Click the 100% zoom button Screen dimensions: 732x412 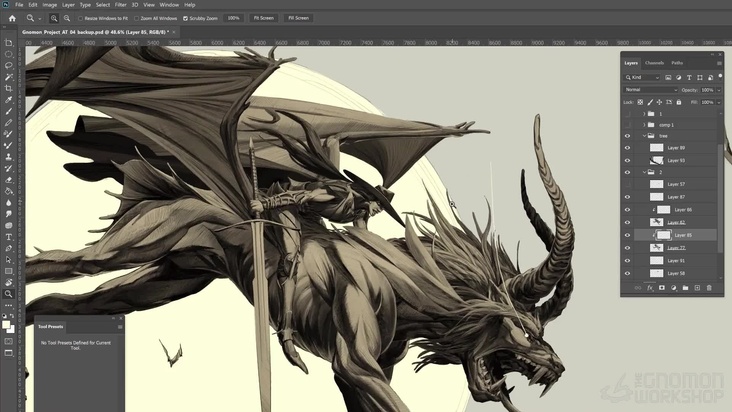233,18
